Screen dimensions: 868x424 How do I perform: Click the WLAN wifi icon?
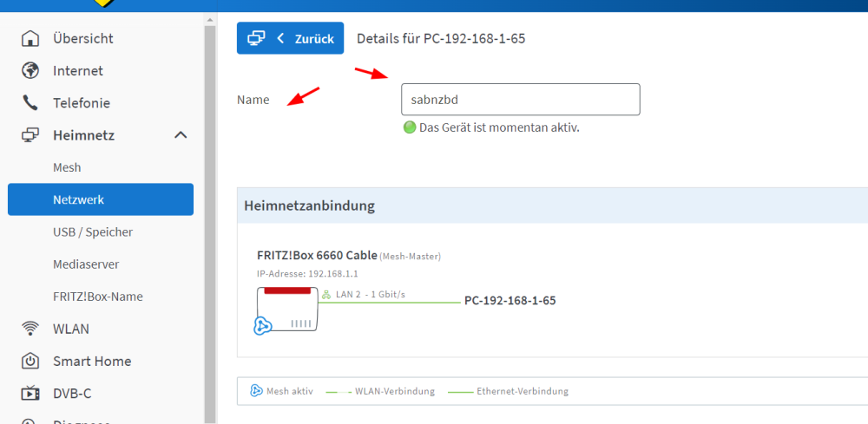pos(30,329)
